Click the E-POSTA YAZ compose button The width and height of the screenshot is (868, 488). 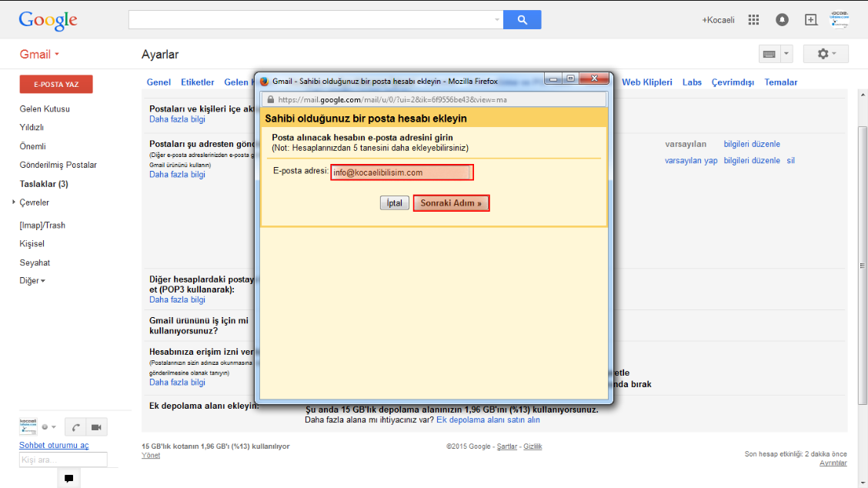(56, 84)
